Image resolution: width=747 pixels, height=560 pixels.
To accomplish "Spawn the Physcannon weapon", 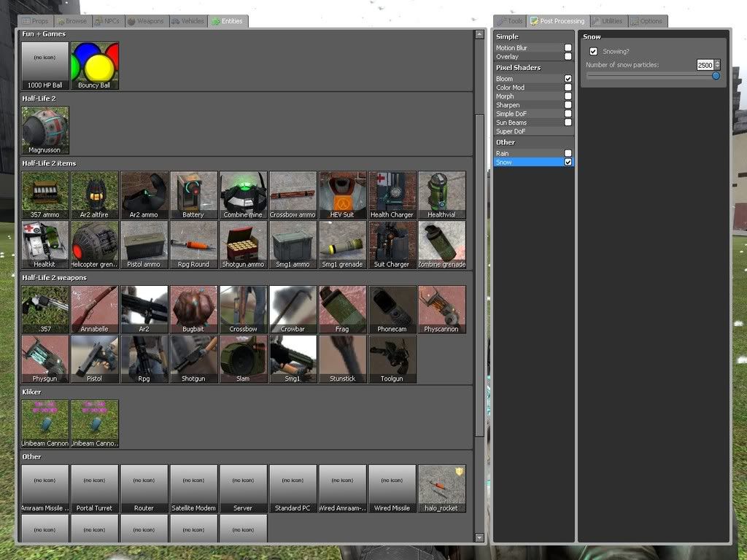I will [441, 309].
